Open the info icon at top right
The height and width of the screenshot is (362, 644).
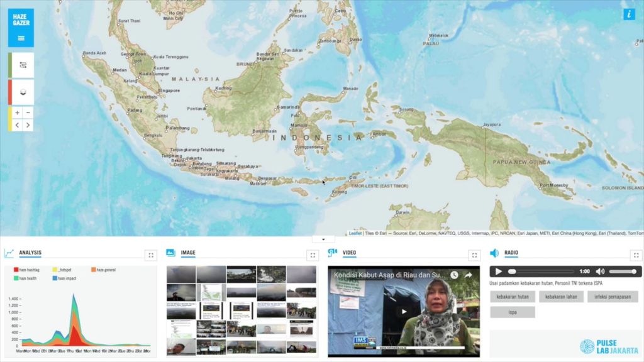coord(629,14)
